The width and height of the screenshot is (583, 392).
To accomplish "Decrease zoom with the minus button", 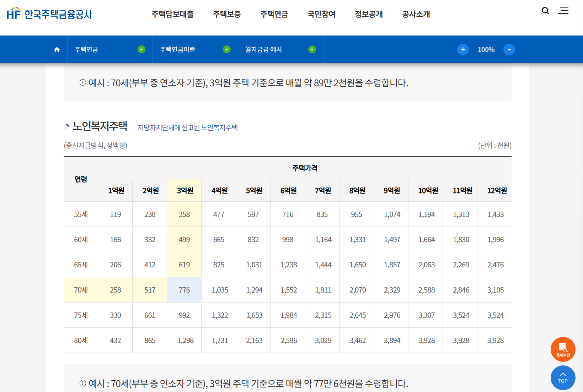I will click(x=509, y=50).
